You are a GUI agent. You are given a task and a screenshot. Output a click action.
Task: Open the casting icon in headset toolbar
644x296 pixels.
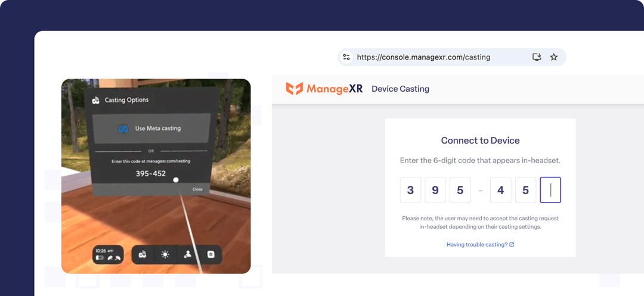click(143, 254)
